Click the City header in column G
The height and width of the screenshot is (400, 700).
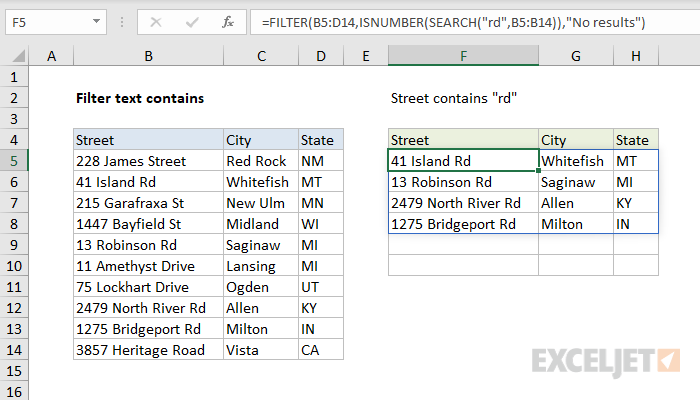[x=576, y=140]
